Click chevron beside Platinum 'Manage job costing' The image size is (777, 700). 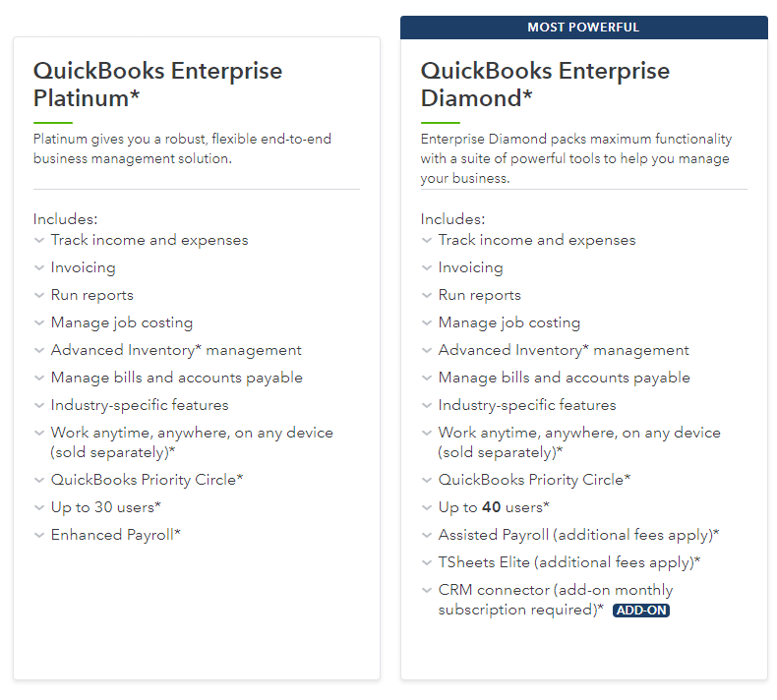coord(39,322)
